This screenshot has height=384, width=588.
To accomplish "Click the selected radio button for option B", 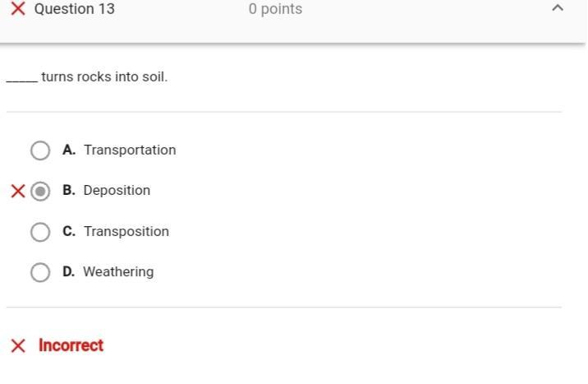I will point(40,192).
